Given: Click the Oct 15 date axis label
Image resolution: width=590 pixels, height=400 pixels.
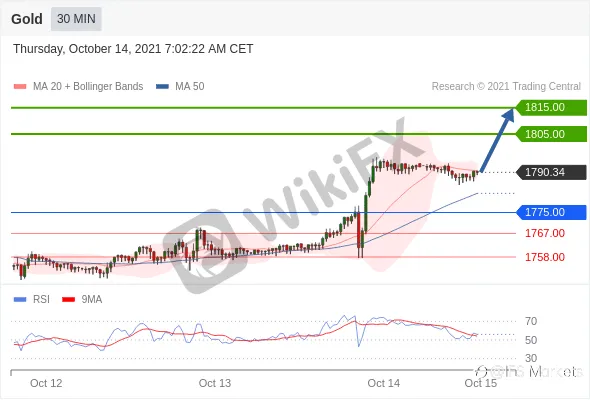Looking at the screenshot, I should coord(481,383).
